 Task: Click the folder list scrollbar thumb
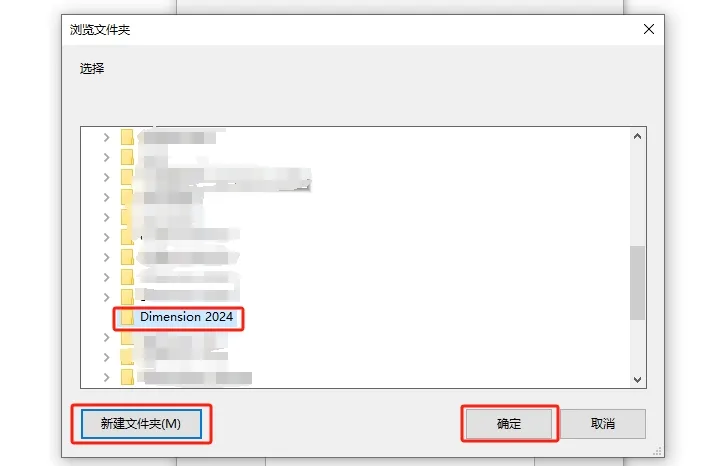638,283
